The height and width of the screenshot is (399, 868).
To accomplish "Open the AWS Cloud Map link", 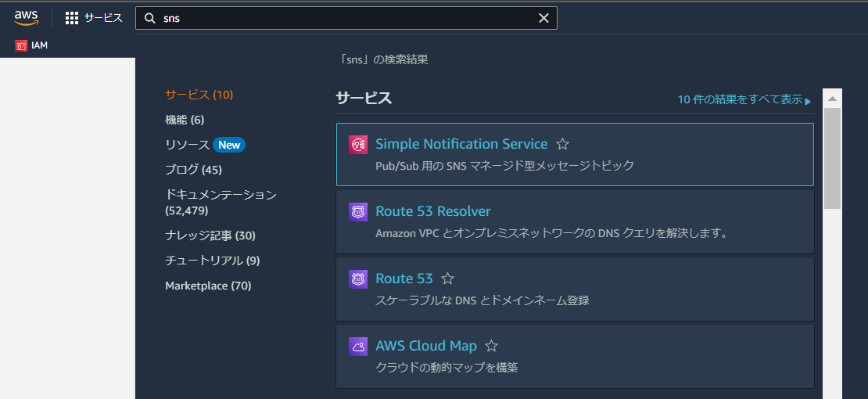I will [426, 347].
